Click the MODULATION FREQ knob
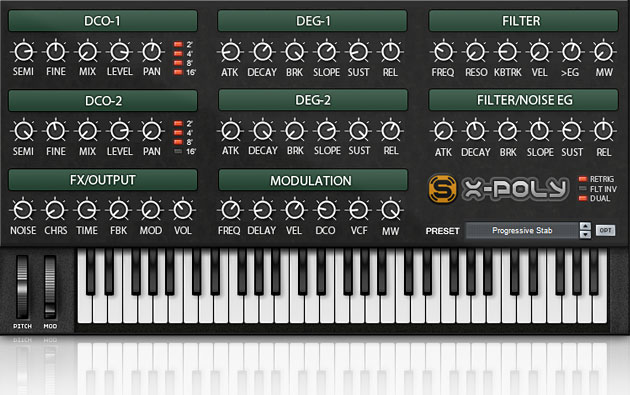 (x=230, y=210)
